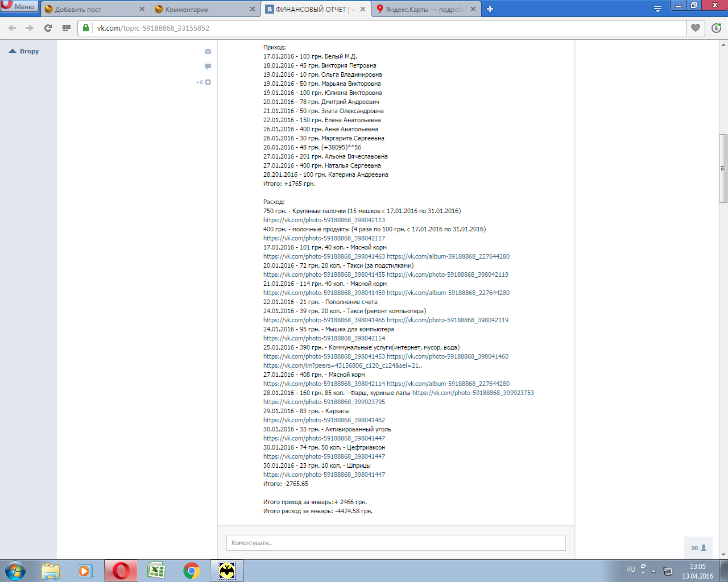Open photo link ending 398041463
Viewport: 728px width, 582px height.
coord(324,256)
